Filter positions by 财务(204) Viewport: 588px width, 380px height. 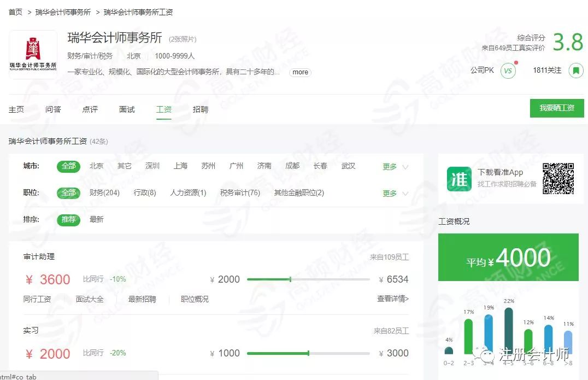point(104,193)
